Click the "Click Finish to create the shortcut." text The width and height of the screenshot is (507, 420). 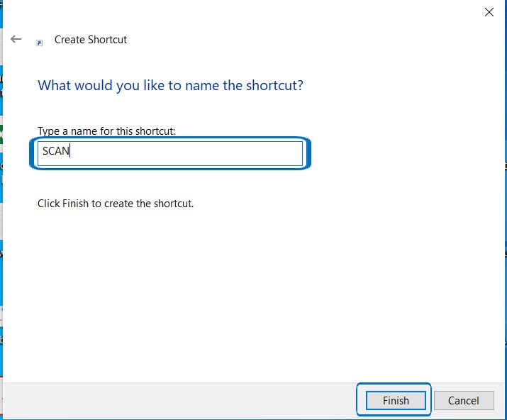[x=116, y=204]
